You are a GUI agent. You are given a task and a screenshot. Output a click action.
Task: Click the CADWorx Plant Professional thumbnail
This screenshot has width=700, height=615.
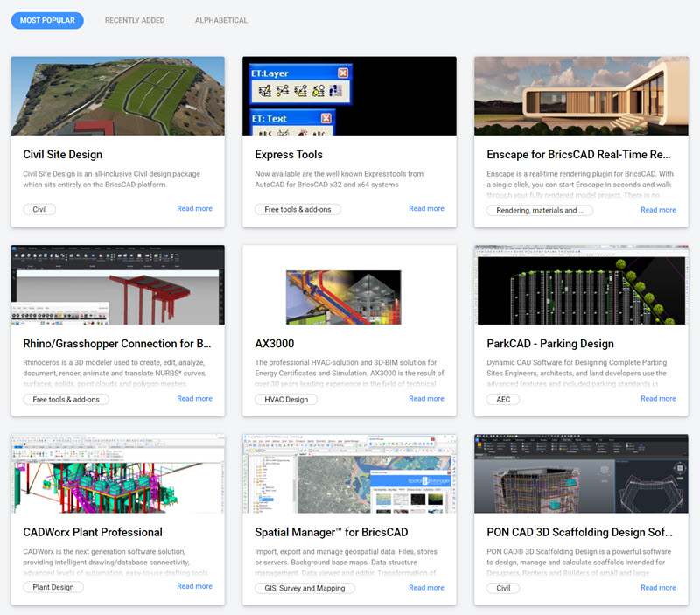point(117,472)
